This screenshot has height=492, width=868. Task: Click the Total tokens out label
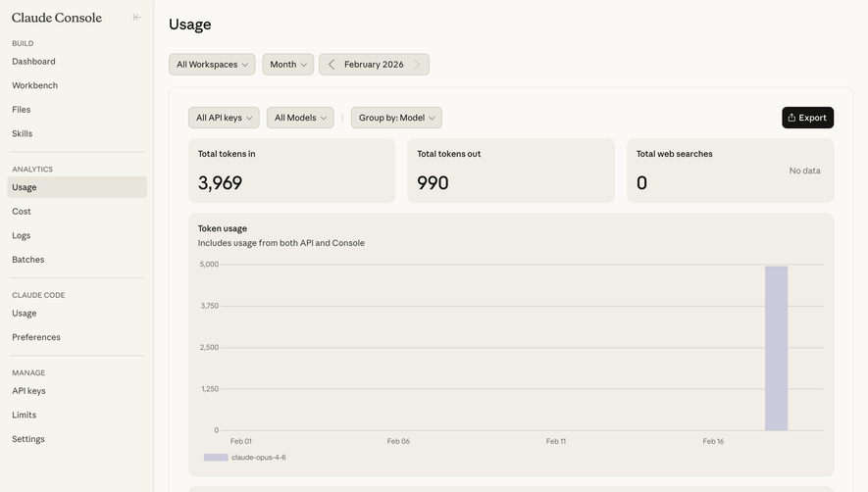[x=448, y=154]
